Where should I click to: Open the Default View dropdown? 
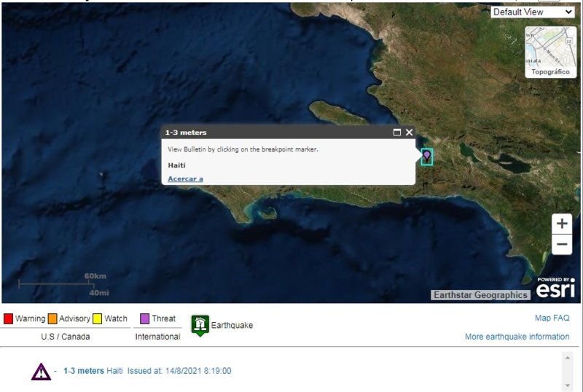tap(532, 12)
